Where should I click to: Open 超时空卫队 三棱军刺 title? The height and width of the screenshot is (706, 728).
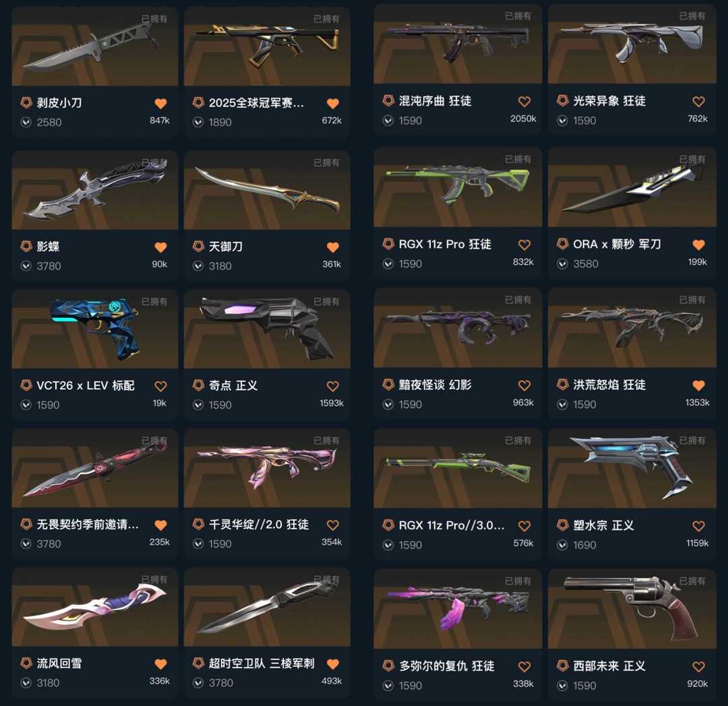click(262, 664)
